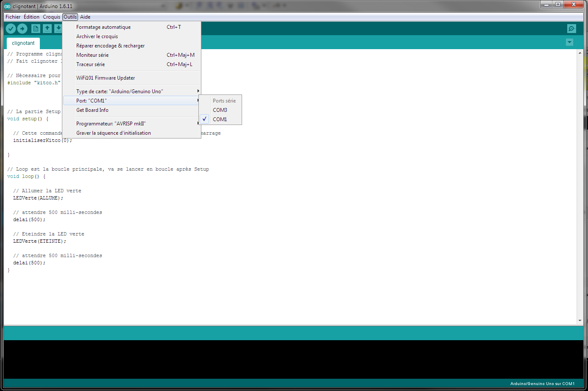This screenshot has height=391, width=588.
Task: Click the Upload (right arrow) toolbar icon
Action: pos(22,28)
